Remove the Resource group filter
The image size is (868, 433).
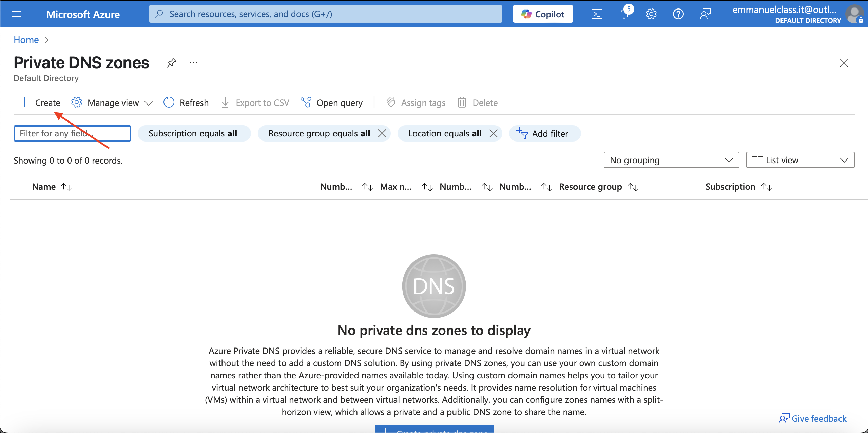tap(382, 133)
